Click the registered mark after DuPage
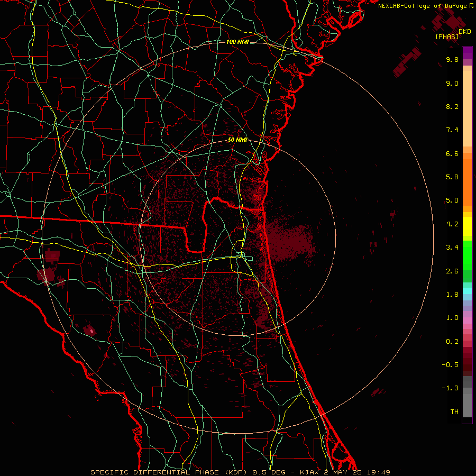Screen dimensions: 476x476 point(471,5)
